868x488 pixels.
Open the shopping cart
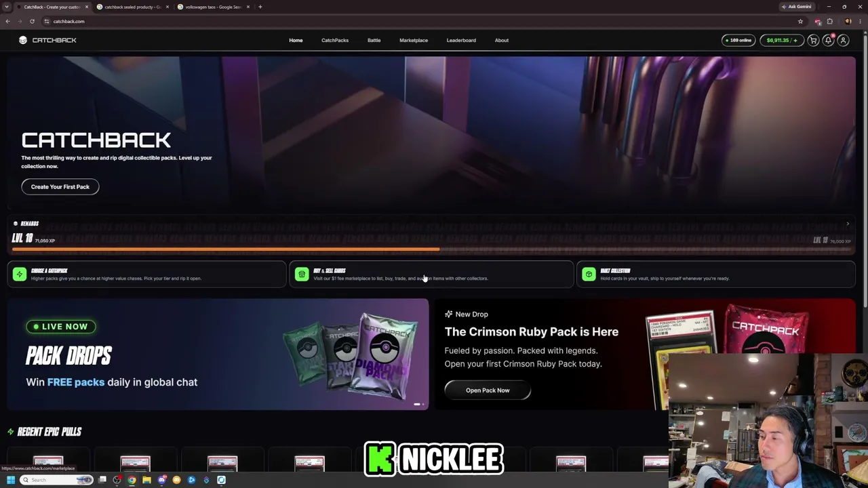click(x=813, y=40)
